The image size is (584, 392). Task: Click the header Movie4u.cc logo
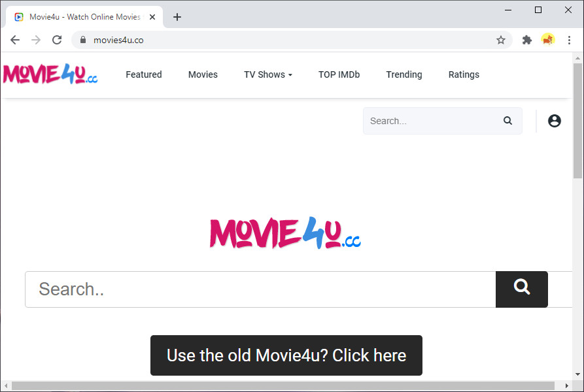pos(50,74)
